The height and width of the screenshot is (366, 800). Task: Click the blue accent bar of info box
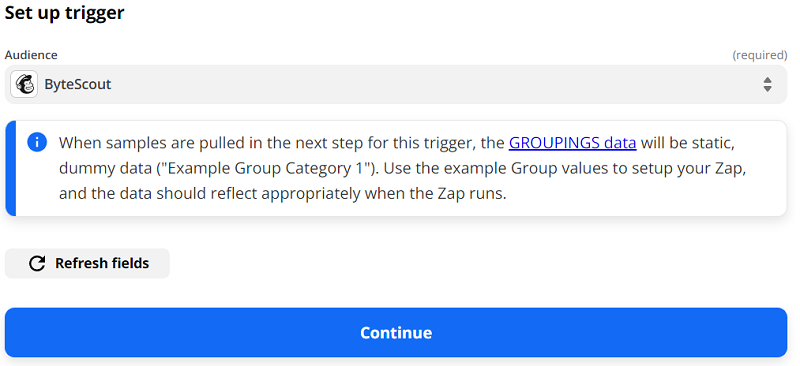tap(11, 168)
